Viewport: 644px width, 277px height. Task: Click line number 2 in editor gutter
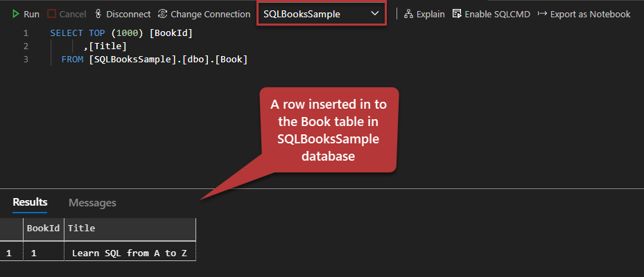(x=26, y=46)
